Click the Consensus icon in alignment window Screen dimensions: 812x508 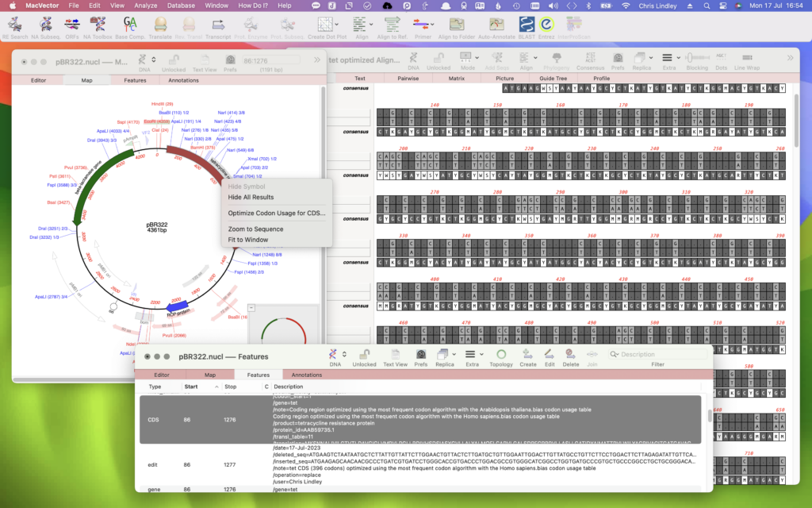click(590, 61)
